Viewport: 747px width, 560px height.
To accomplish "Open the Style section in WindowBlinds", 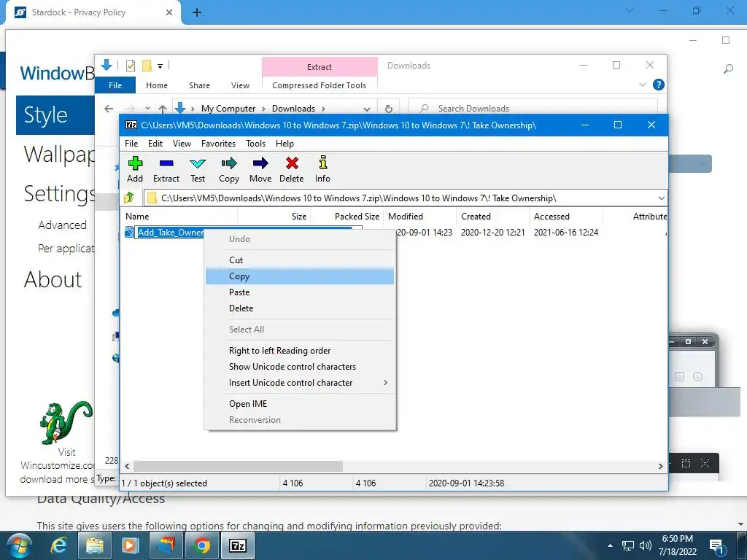I will click(x=55, y=114).
